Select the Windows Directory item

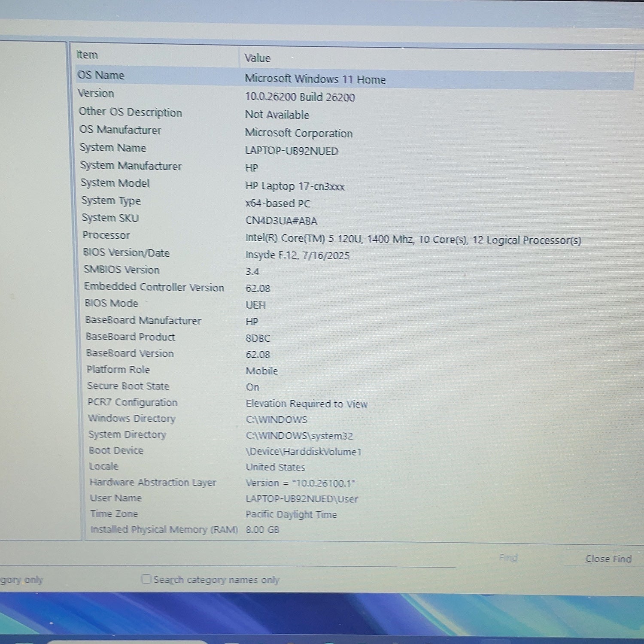[x=132, y=419]
